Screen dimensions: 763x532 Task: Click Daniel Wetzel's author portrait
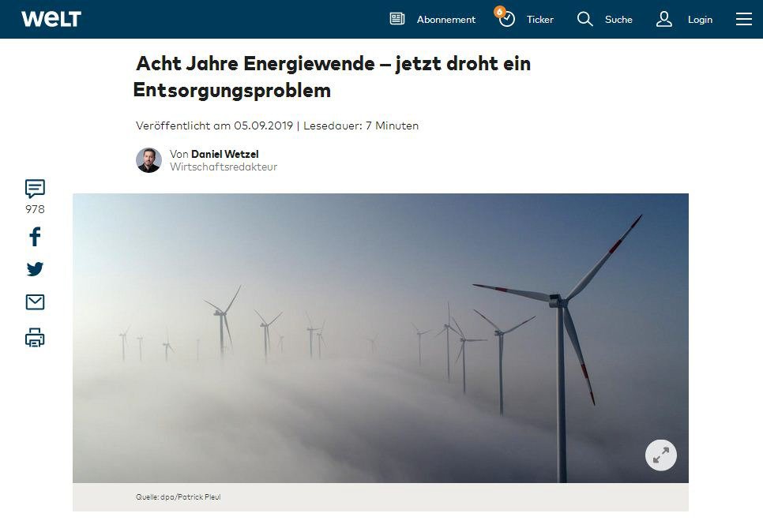point(148,160)
